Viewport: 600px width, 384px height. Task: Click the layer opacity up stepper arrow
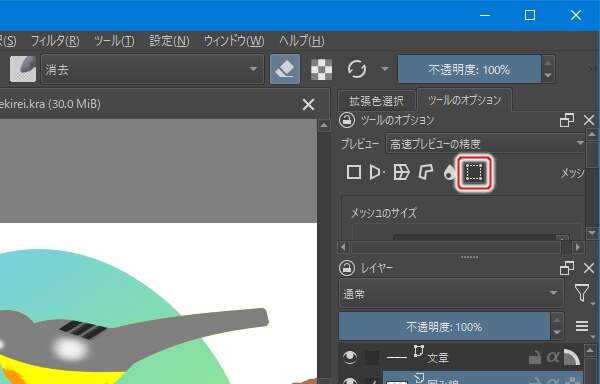(557, 320)
